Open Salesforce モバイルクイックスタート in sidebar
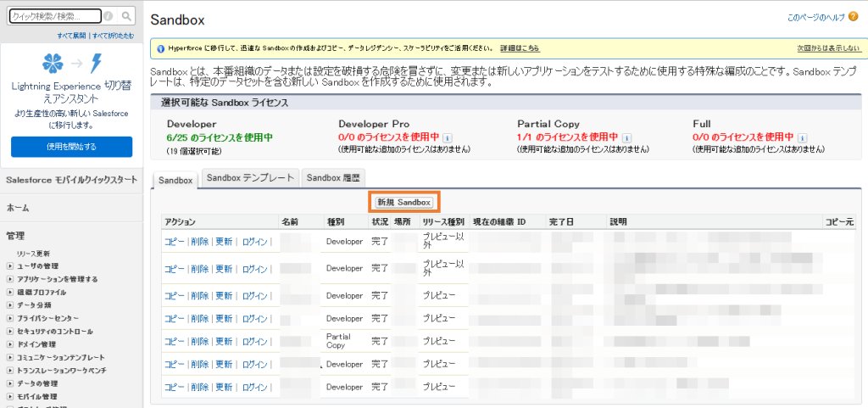The height and width of the screenshot is (408, 868). pyautogui.click(x=72, y=180)
